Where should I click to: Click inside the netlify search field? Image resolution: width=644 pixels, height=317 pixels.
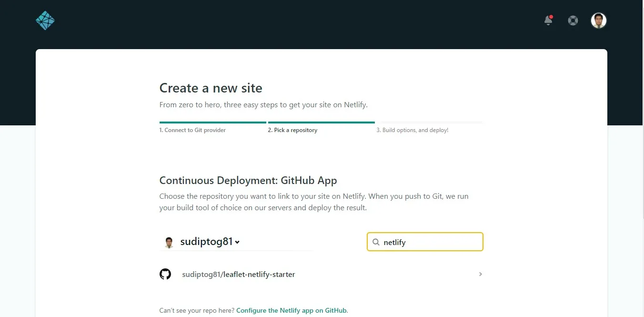(424, 242)
